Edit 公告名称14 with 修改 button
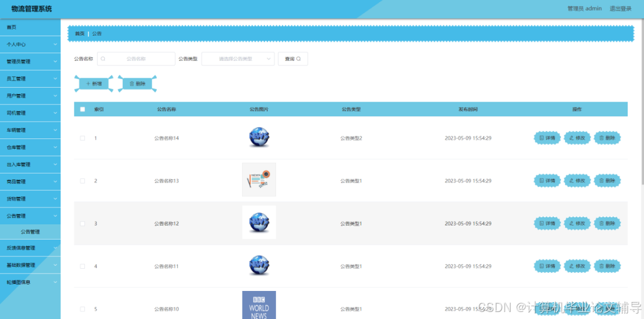 click(x=577, y=138)
